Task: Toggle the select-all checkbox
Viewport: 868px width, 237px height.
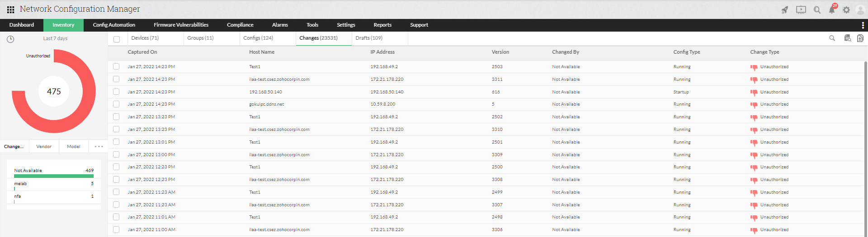Action: [x=117, y=39]
